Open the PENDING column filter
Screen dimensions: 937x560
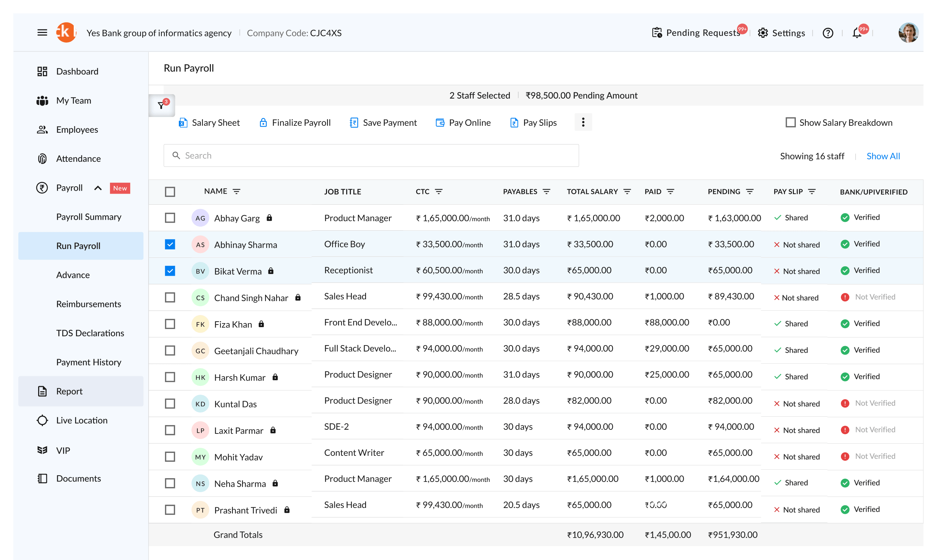[x=750, y=192]
